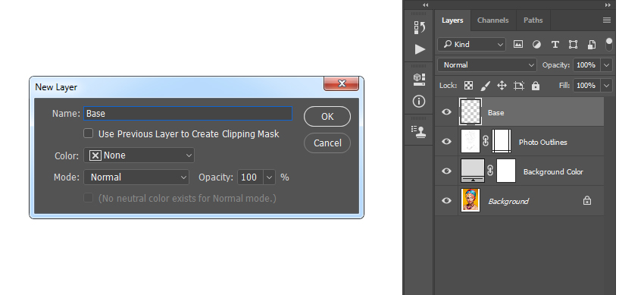The width and height of the screenshot is (644, 295).
Task: Cancel the New Layer dialog
Action: tap(327, 143)
